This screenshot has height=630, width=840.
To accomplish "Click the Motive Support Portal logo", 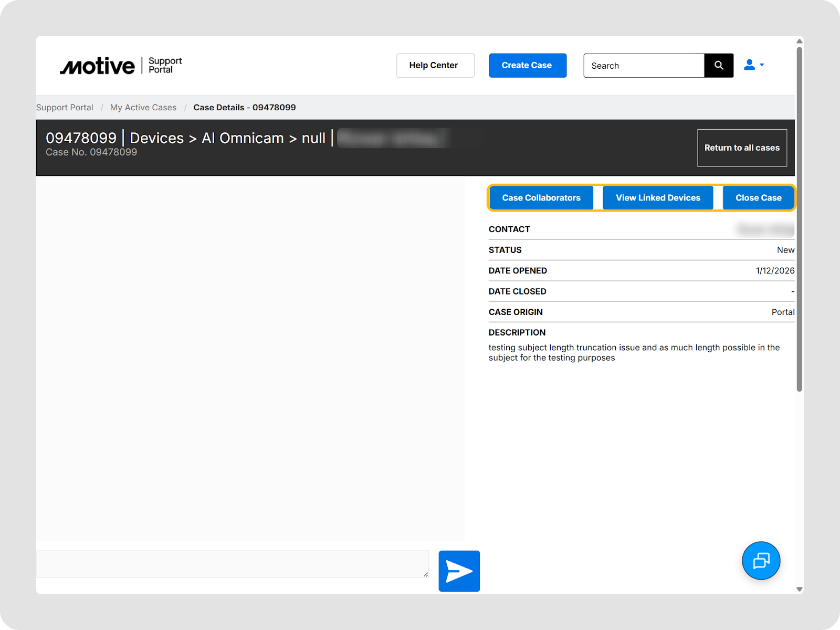I will (x=121, y=66).
